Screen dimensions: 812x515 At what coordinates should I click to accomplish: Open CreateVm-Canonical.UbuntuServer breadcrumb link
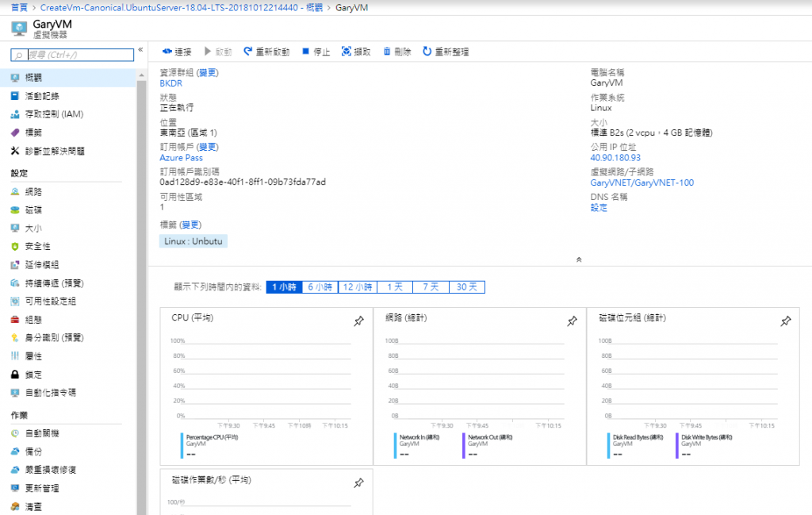[182, 7]
